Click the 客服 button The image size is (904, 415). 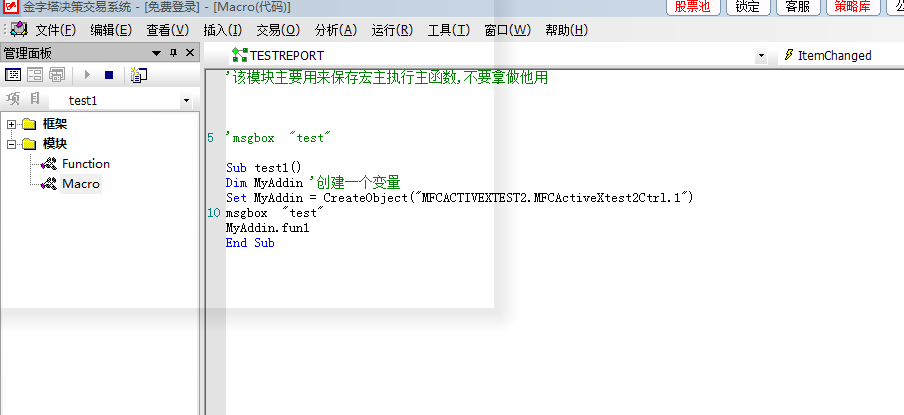[x=798, y=7]
